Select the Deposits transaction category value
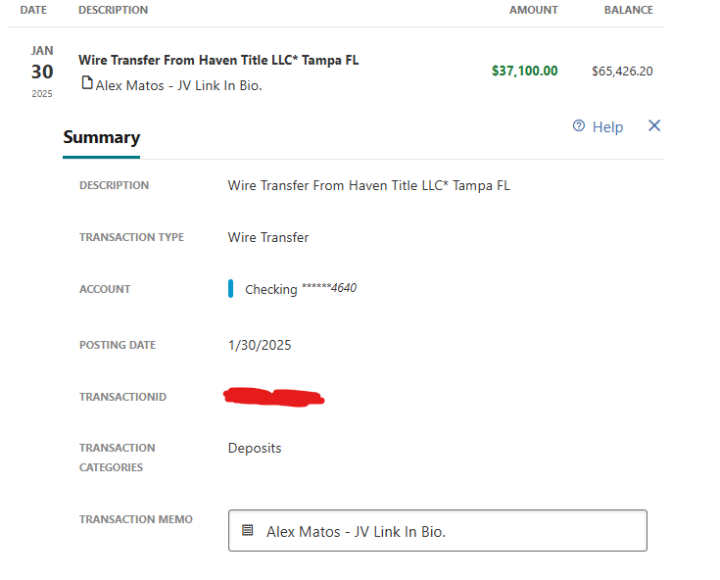720x580 pixels. [x=254, y=448]
